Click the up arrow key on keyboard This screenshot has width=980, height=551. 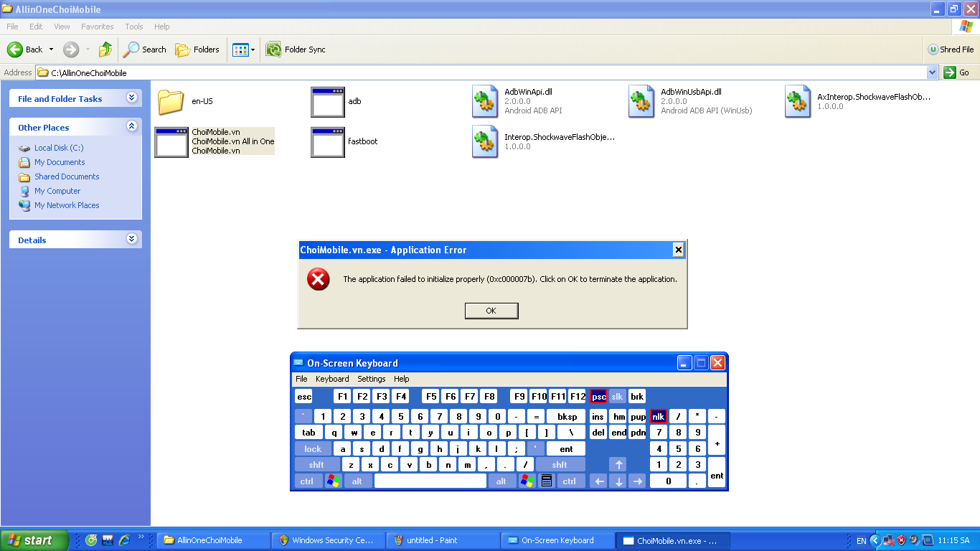click(x=618, y=465)
